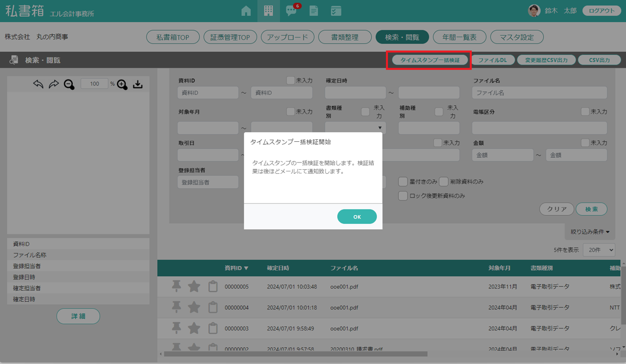The image size is (626, 364).
Task: Zoom out the preview pane
Action: click(x=69, y=84)
